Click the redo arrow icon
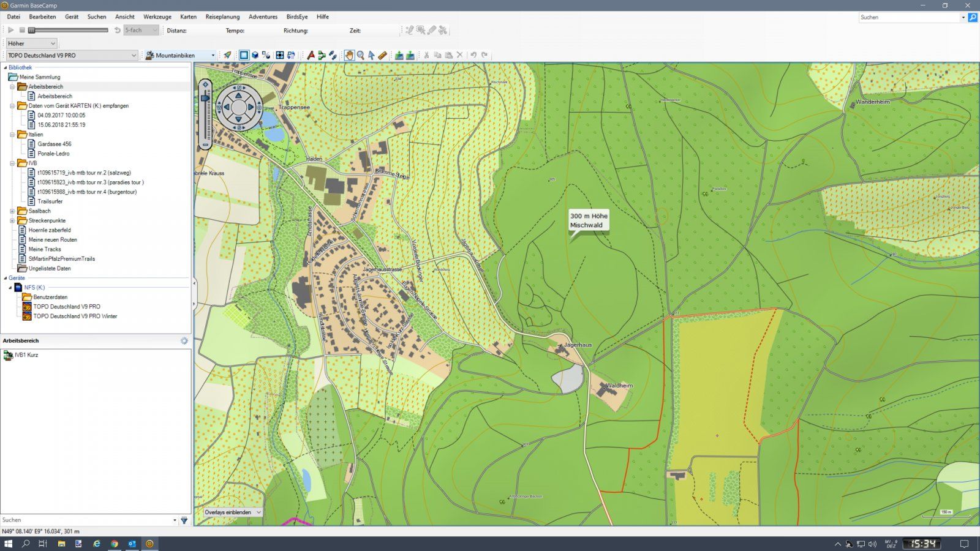 click(484, 55)
